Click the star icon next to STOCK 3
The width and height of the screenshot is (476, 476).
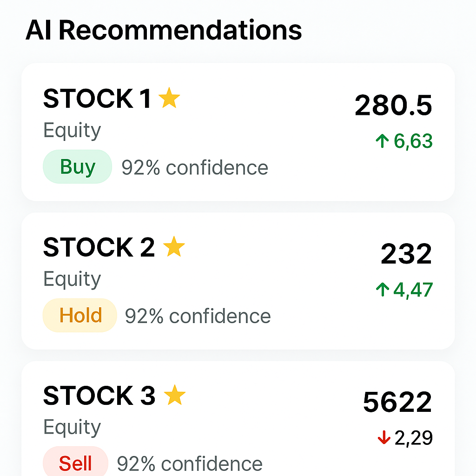[175, 395]
